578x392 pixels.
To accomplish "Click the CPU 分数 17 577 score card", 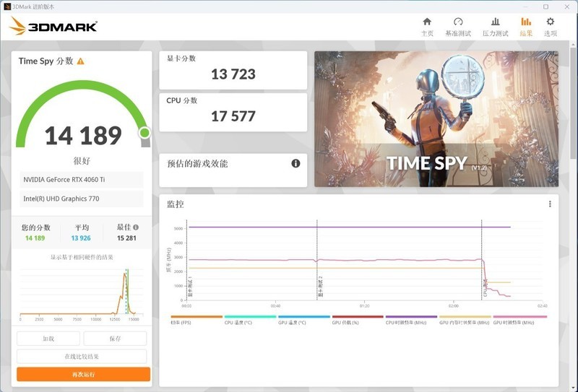I will [233, 113].
